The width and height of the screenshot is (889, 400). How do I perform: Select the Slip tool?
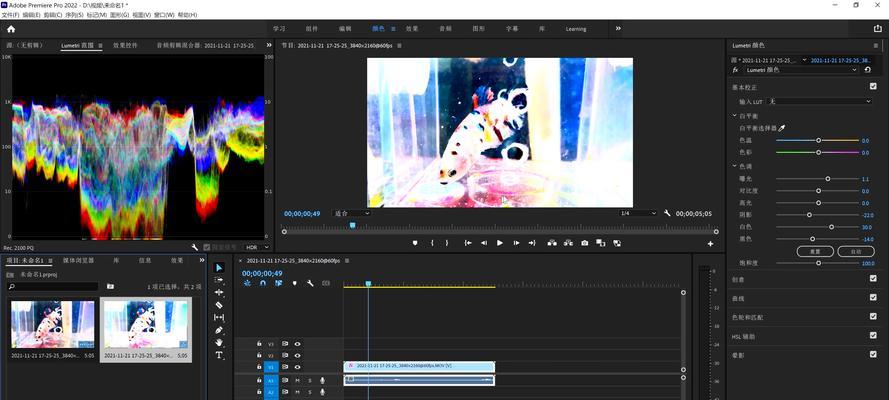point(219,317)
